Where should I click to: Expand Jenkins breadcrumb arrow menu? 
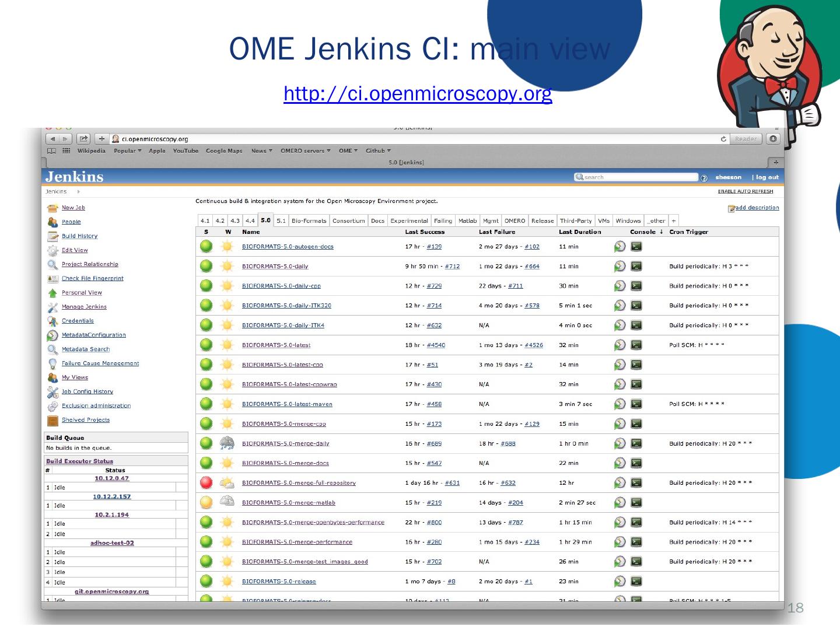(79, 191)
